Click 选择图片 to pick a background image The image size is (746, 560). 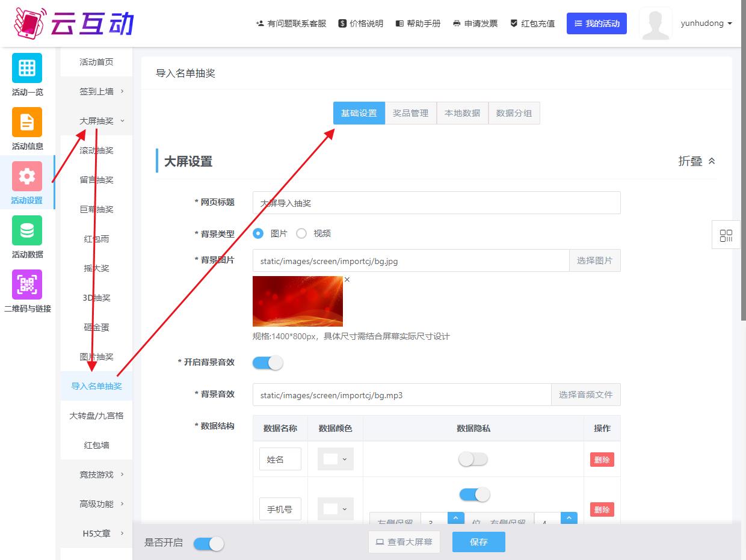click(594, 260)
